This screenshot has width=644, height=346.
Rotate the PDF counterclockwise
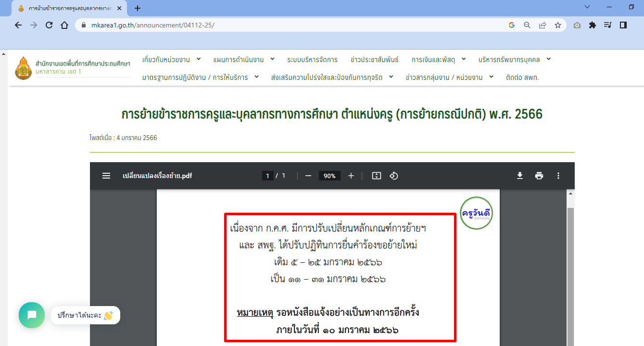tap(393, 176)
